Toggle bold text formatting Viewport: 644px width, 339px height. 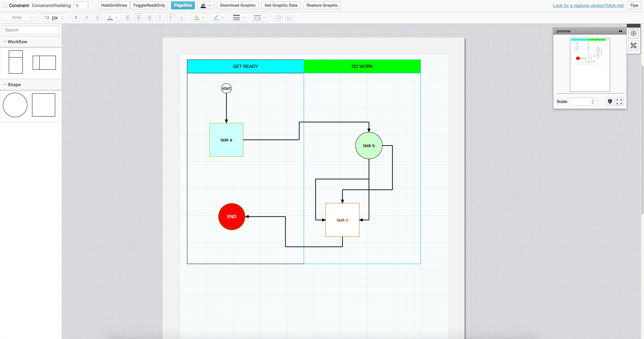(76, 17)
